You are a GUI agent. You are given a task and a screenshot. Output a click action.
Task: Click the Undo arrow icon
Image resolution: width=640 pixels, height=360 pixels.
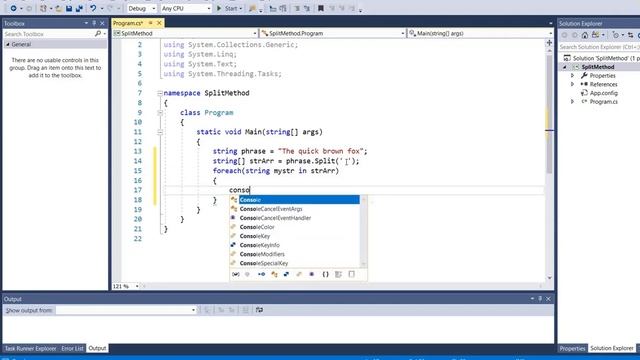pyautogui.click(x=93, y=8)
